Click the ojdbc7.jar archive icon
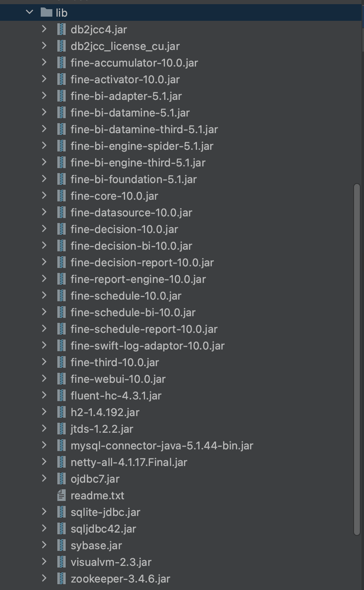364x590 pixels. [61, 479]
